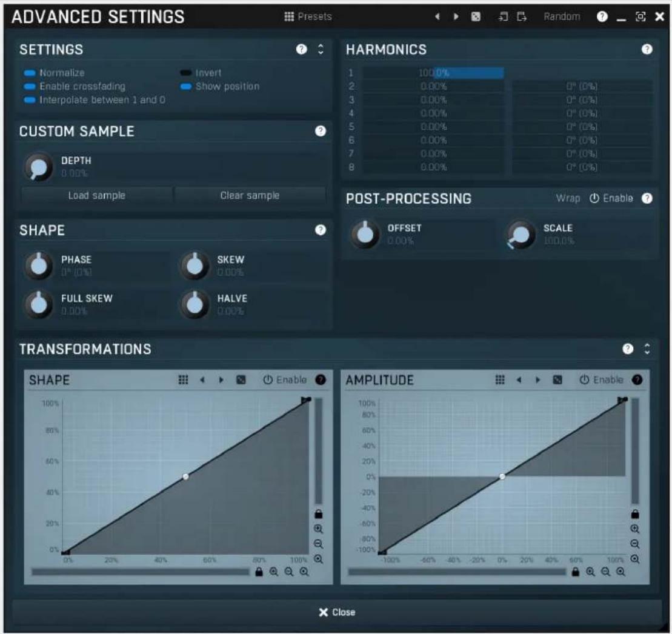This screenshot has height=634, width=672.
Task: Click the Scale value 100.0%
Action: click(x=559, y=241)
